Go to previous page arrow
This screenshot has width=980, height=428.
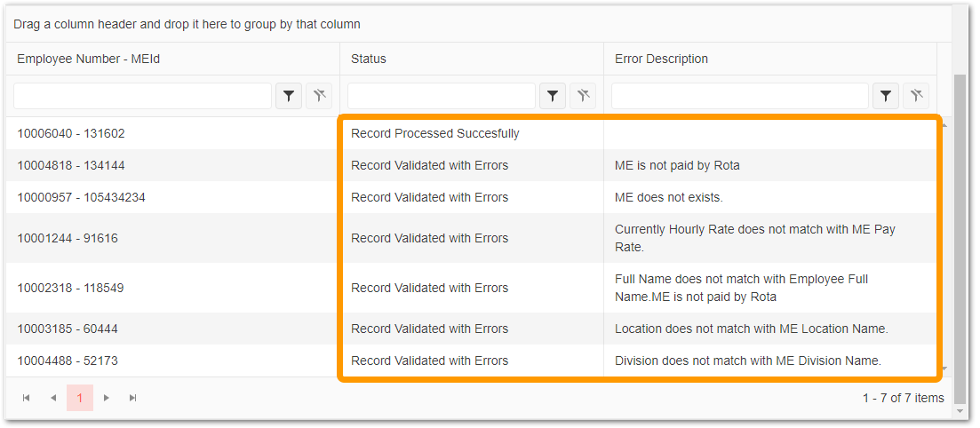tap(53, 398)
